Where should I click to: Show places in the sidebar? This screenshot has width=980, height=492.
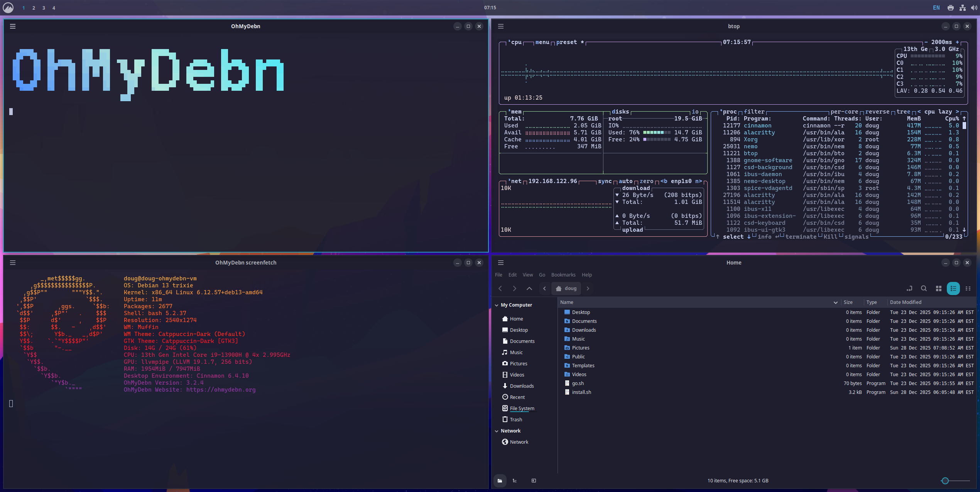point(500,481)
